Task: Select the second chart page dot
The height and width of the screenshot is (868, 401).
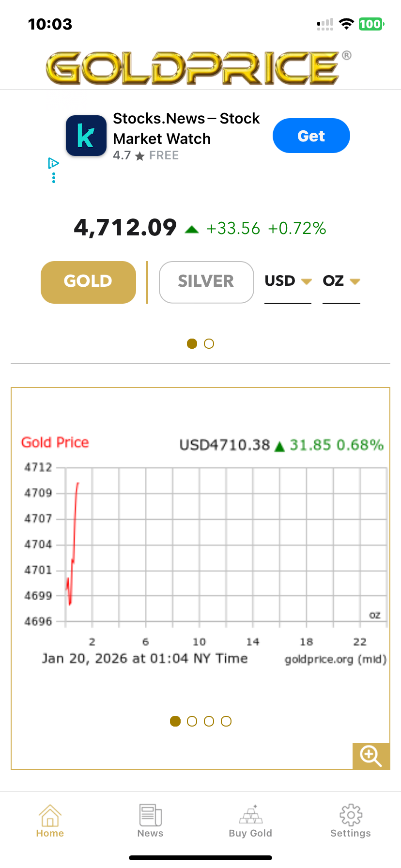Action: click(x=192, y=721)
